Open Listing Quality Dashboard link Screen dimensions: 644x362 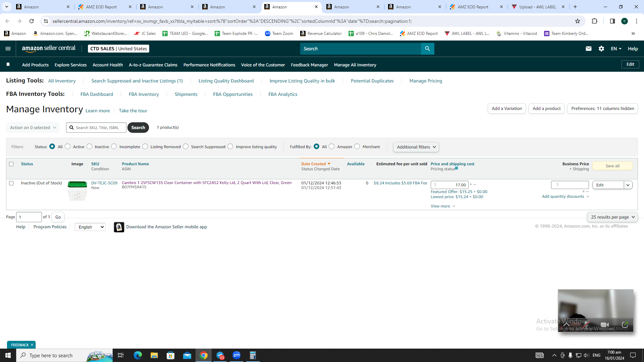(226, 81)
